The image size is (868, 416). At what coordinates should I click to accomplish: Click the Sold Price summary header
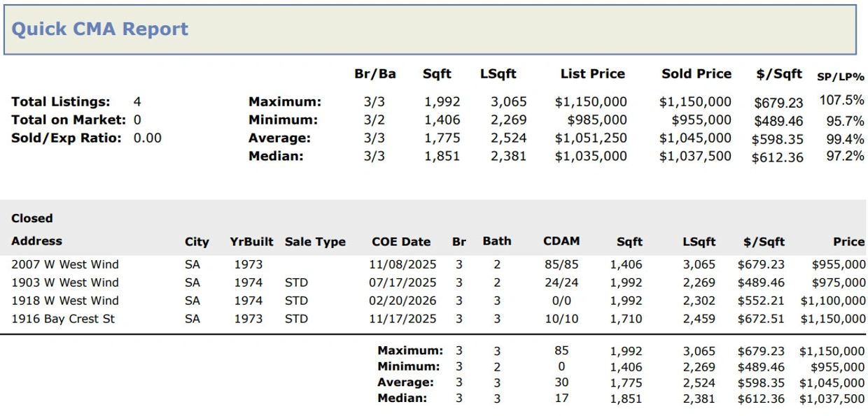click(x=696, y=74)
